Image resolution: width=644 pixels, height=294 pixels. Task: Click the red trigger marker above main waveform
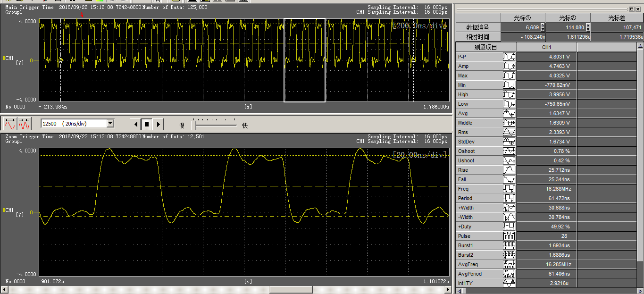pos(82,15)
